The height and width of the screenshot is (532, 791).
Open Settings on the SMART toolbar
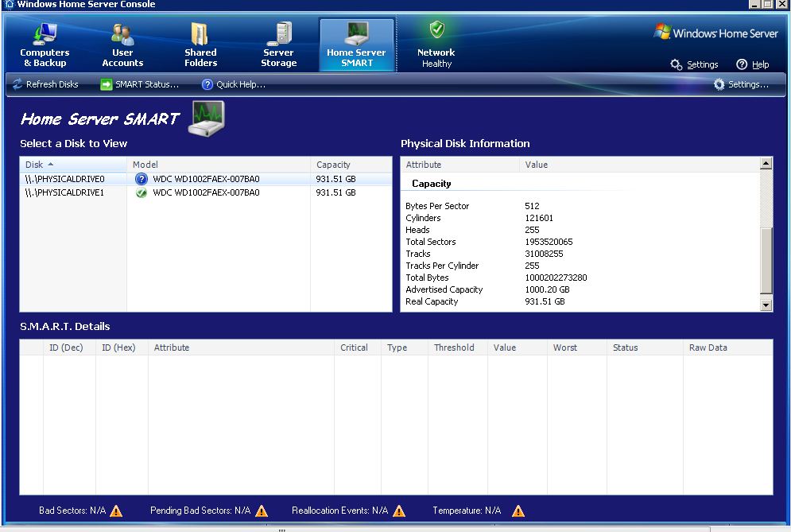(x=741, y=84)
